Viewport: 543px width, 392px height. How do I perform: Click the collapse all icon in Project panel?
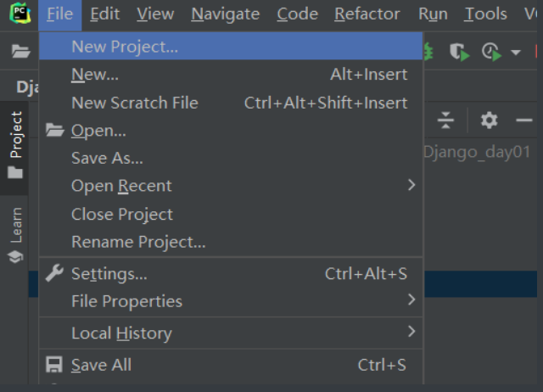[446, 120]
